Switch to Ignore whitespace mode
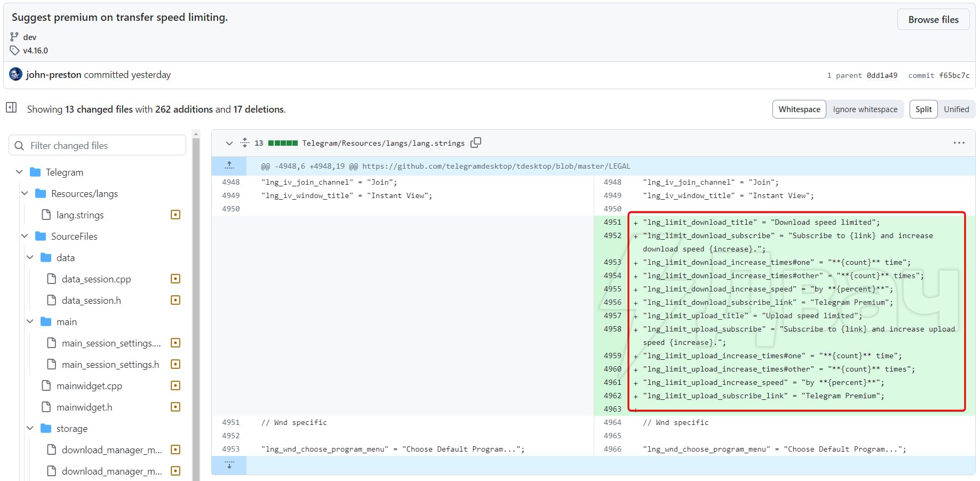980x481 pixels. (865, 109)
